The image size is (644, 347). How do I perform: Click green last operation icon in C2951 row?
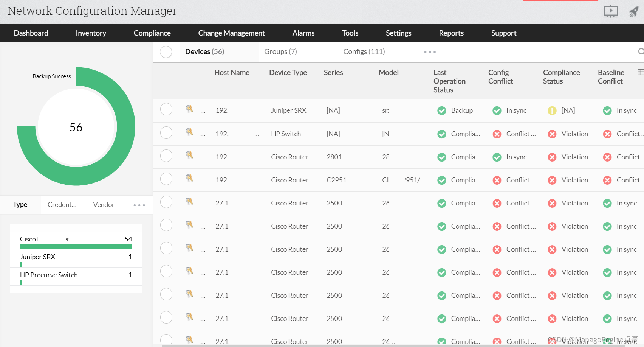click(x=441, y=180)
